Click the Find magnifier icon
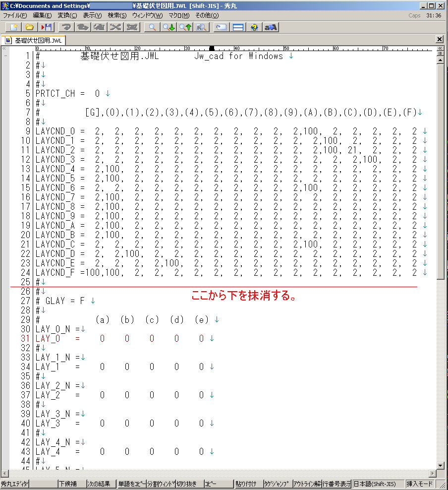 point(153,27)
